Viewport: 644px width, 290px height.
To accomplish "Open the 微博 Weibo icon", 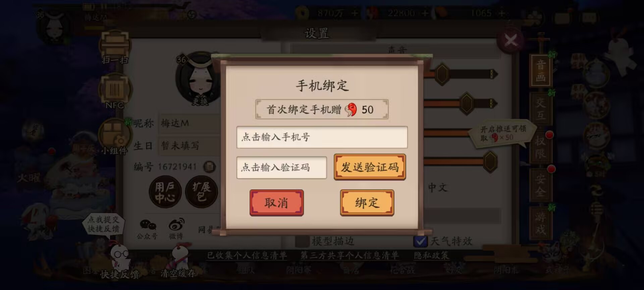I will (x=176, y=229).
